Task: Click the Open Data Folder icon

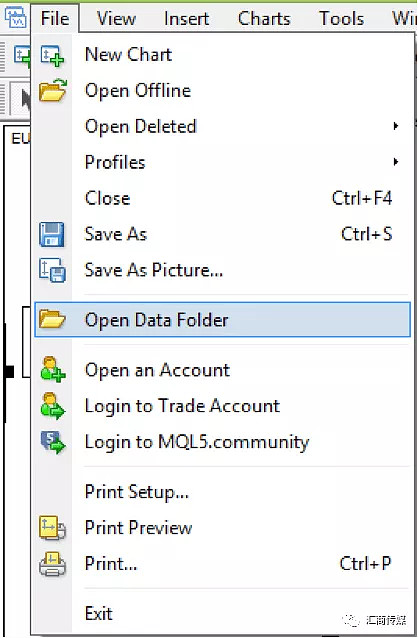Action: pos(53,319)
